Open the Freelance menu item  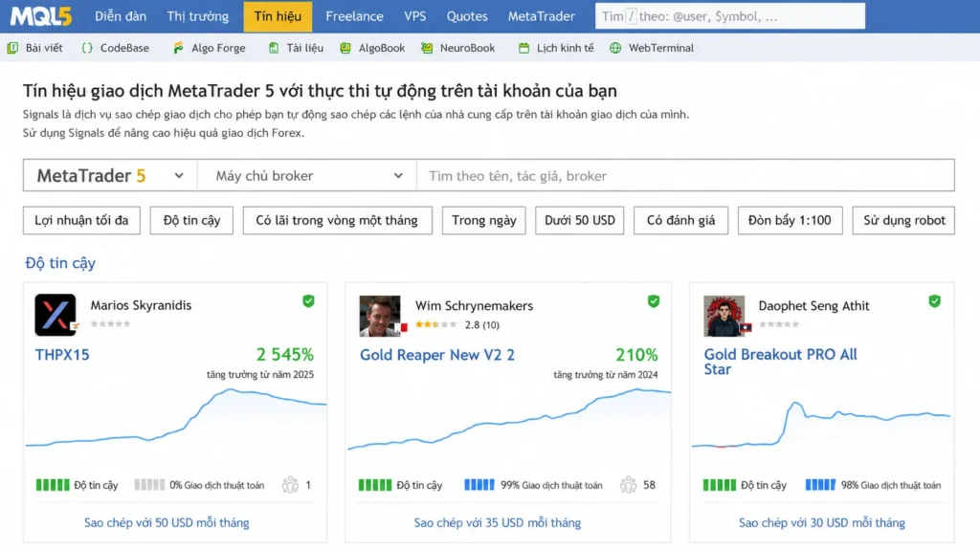point(354,16)
